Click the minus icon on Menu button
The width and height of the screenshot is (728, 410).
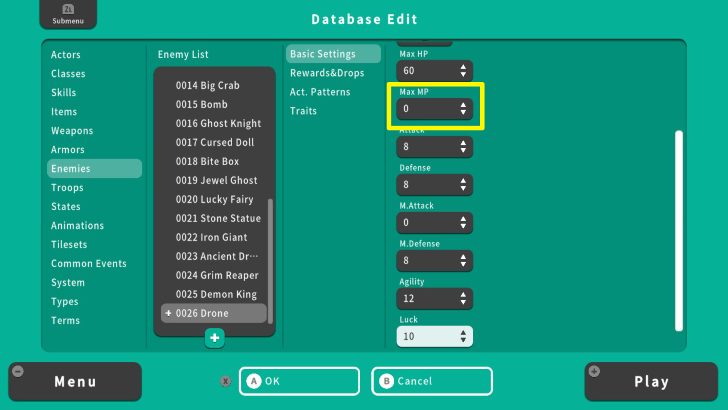18,371
